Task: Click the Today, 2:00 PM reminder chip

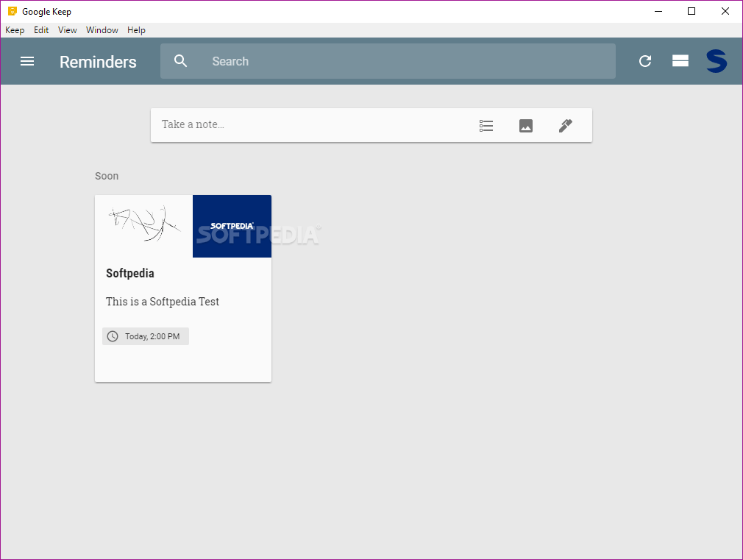Action: tap(146, 336)
